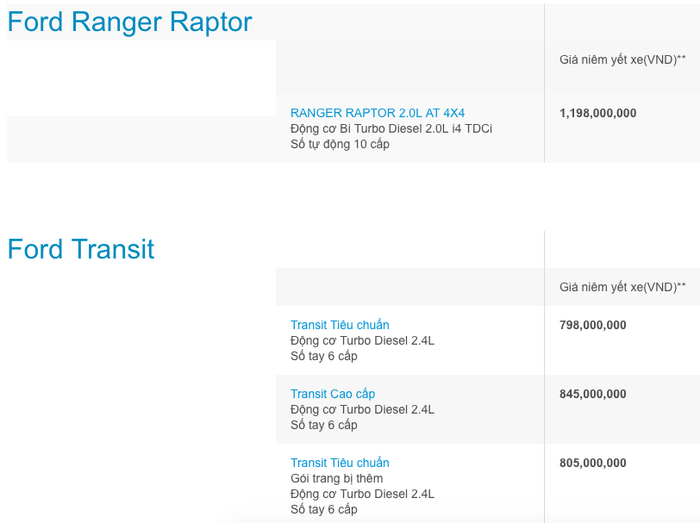Screen dimensions: 700x523
Task: Open Transit Tiêu chuẩn link above Transit Cao cấp
Action: point(339,325)
